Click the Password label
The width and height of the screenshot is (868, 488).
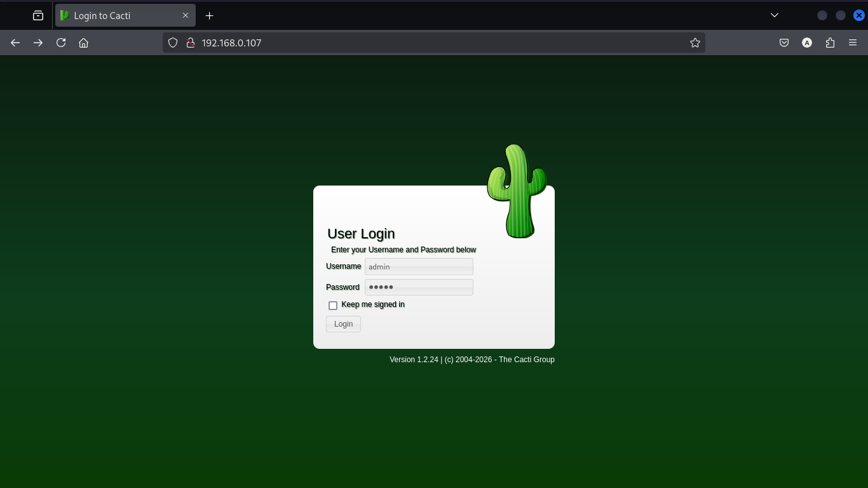click(x=342, y=287)
